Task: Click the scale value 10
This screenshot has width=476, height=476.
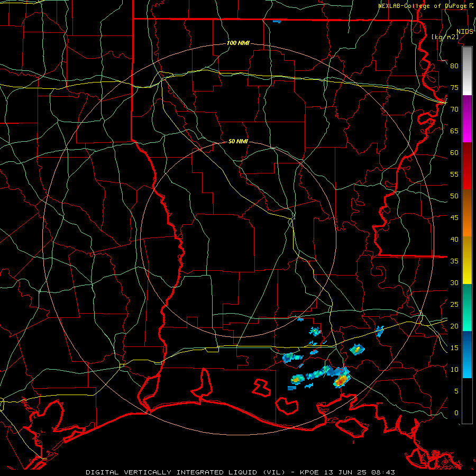Action: coord(454,370)
